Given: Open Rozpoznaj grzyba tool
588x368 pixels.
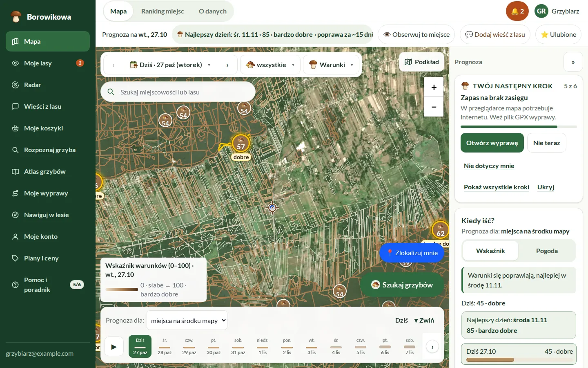Looking at the screenshot, I should coord(48,150).
